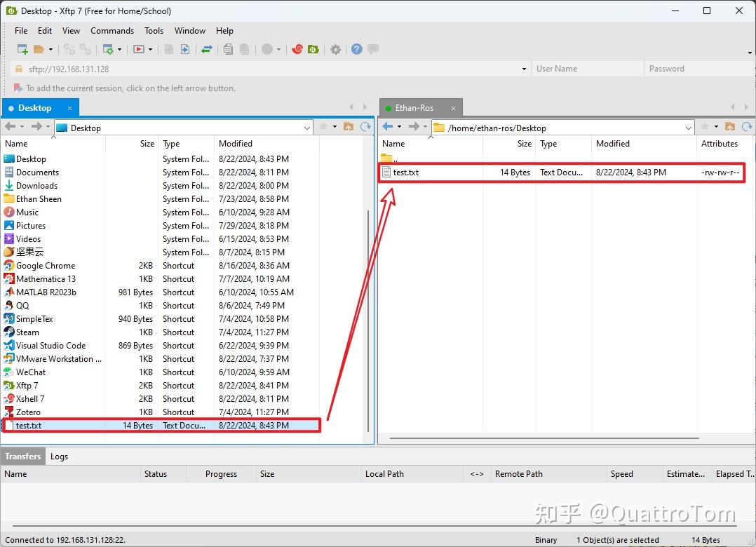Click the Password input field

click(x=699, y=69)
